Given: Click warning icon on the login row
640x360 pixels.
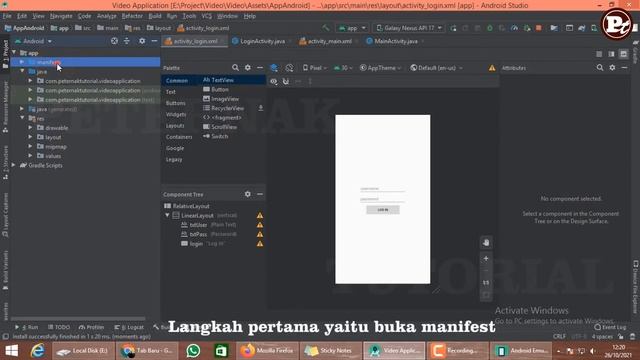Looking at the screenshot, I should pos(260,244).
